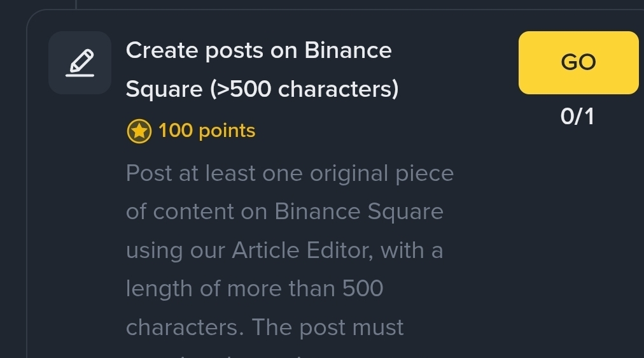Open the 'Create posts on Binance' title
Viewport: 644px width, 358px height.
(258, 50)
